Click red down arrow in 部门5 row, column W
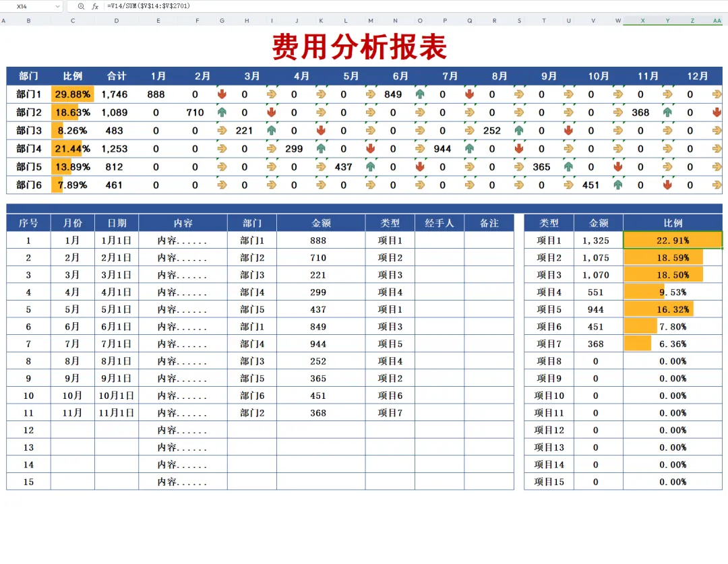The image size is (728, 564). [618, 166]
